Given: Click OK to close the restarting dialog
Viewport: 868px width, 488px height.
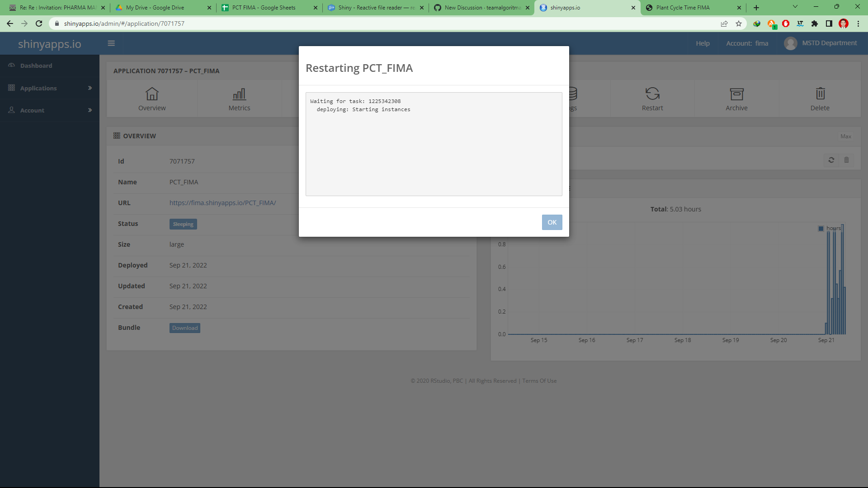Looking at the screenshot, I should [x=552, y=222].
